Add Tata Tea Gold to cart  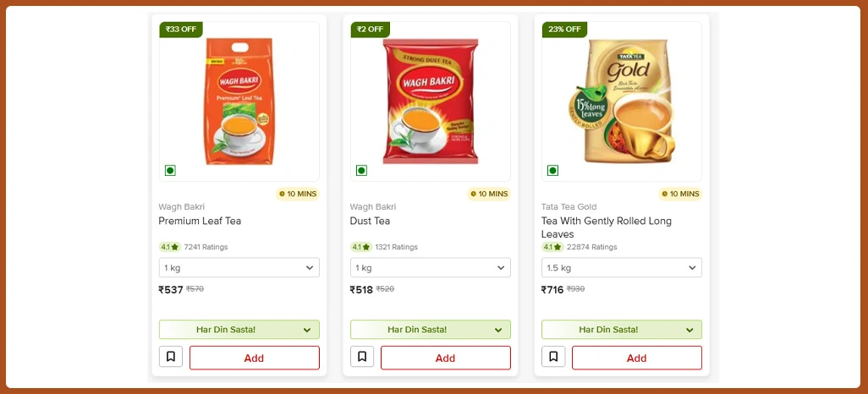(636, 358)
